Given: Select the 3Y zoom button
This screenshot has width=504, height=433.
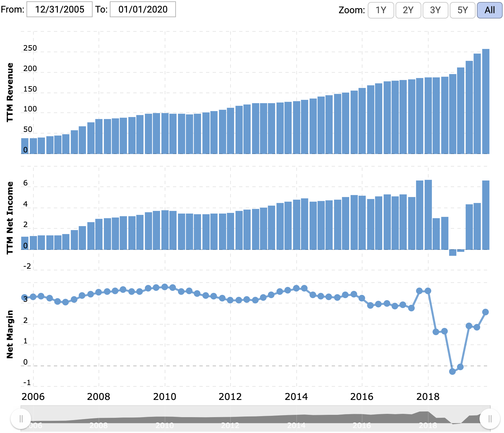Looking at the screenshot, I should tap(436, 10).
